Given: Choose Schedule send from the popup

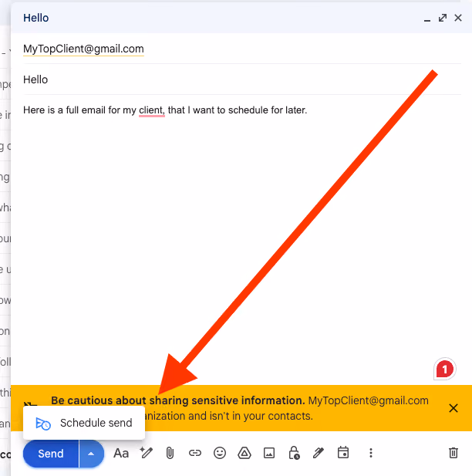Looking at the screenshot, I should 84,423.
